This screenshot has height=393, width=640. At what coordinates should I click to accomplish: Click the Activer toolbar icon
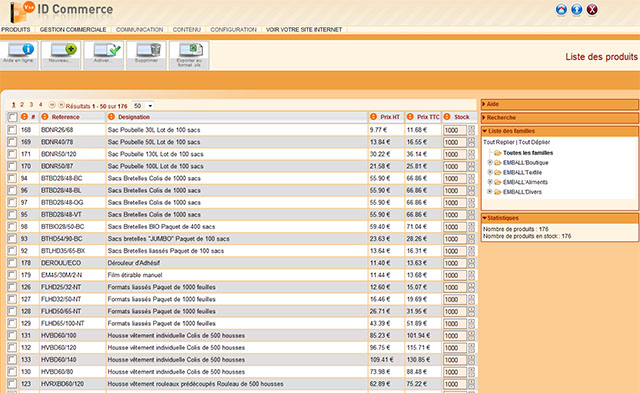point(104,55)
